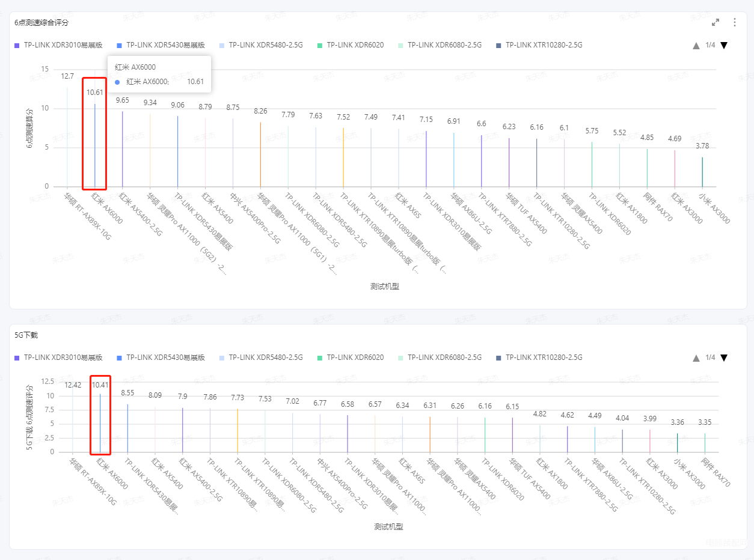Click value label 6.91

(x=454, y=121)
